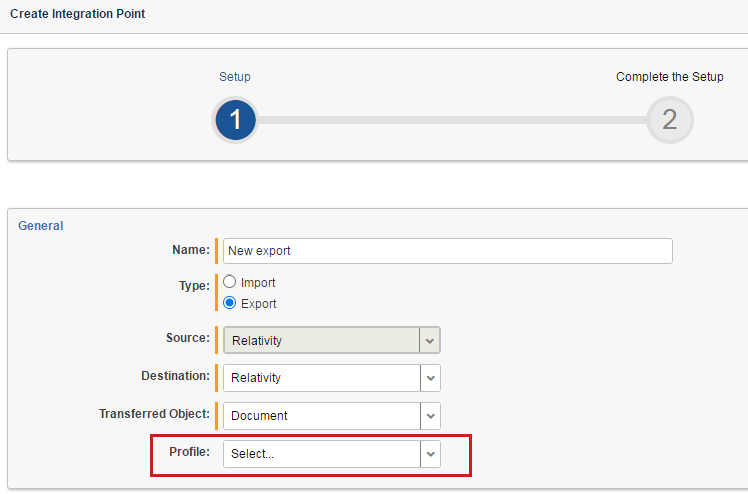Open the Transferred Object dropdown showing Document
This screenshot has height=494, width=748.
(x=332, y=415)
